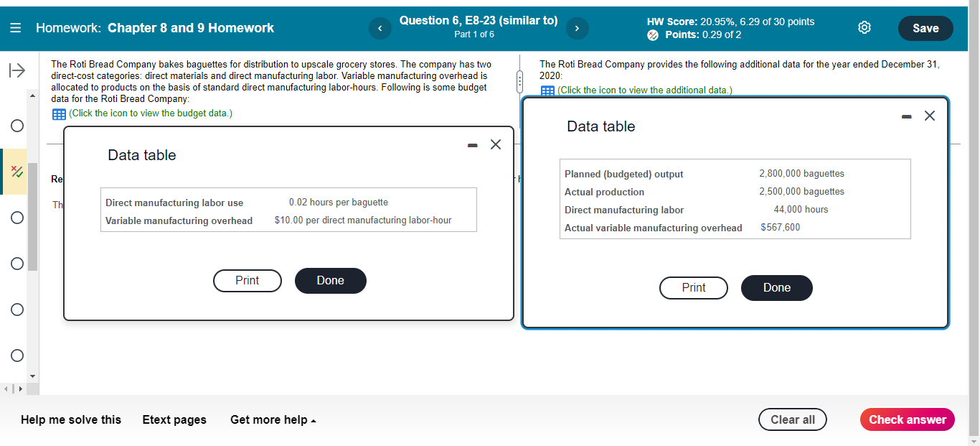Click the Direct manufacturing labor use row label
This screenshot has width=980, height=446.
coord(174,203)
